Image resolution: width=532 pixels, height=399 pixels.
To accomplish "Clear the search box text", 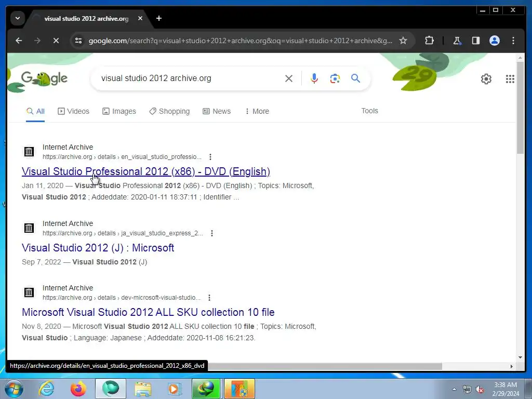I will coord(289,79).
